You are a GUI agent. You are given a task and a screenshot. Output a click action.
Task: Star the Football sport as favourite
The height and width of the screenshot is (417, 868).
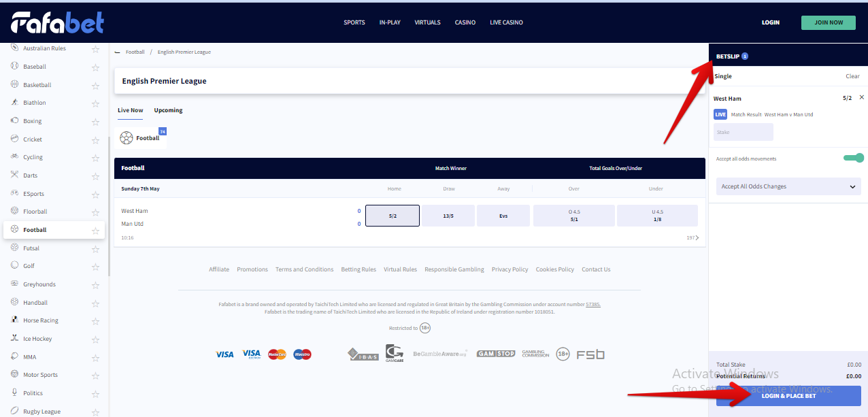click(x=95, y=230)
